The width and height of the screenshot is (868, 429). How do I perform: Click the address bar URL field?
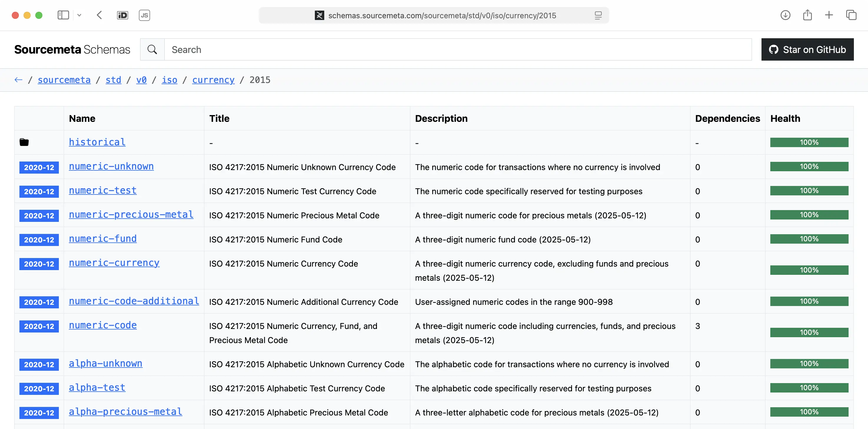point(442,16)
